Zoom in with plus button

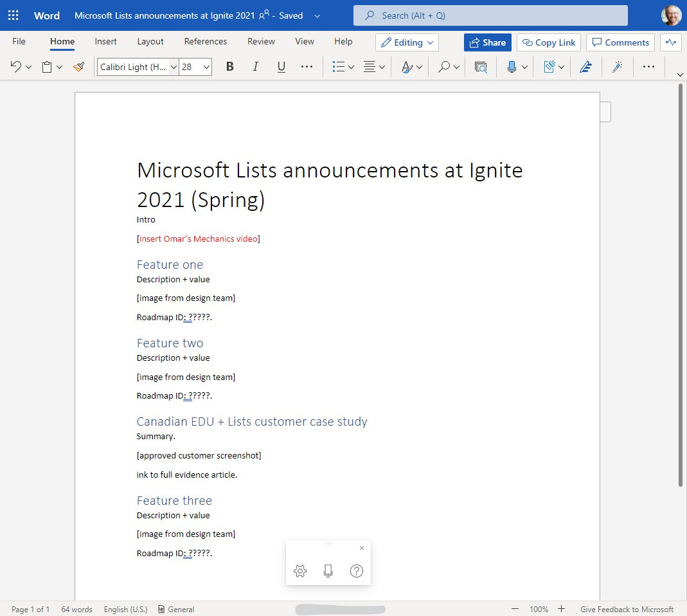click(x=561, y=609)
